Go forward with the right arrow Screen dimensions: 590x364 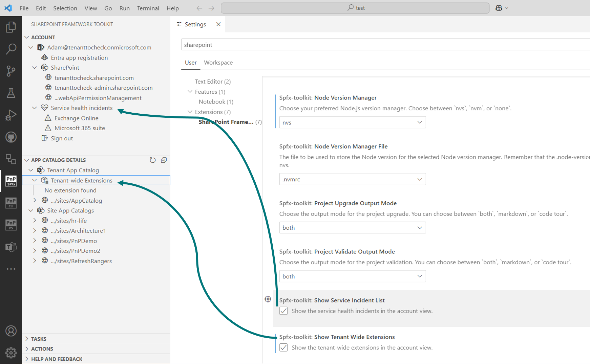pos(212,8)
